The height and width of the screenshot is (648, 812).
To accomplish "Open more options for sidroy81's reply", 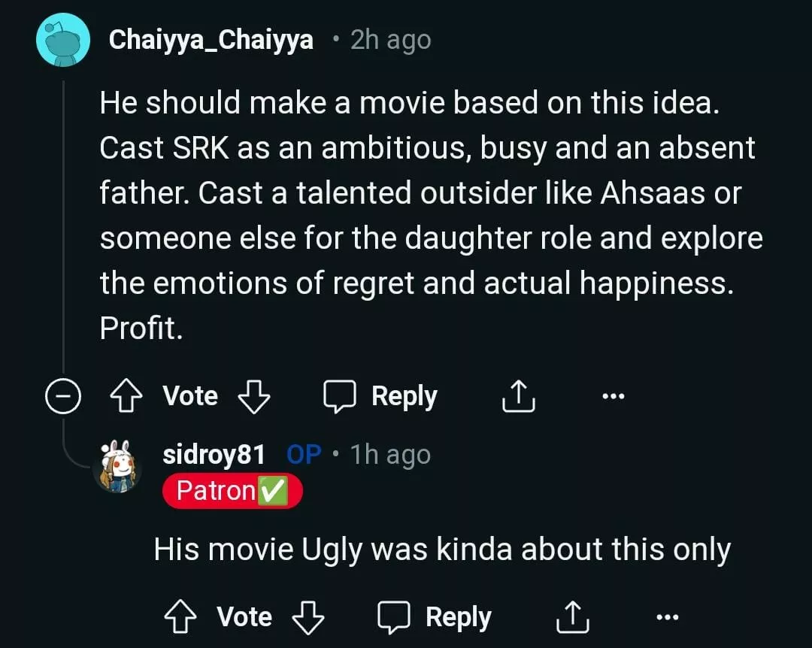I will (668, 617).
